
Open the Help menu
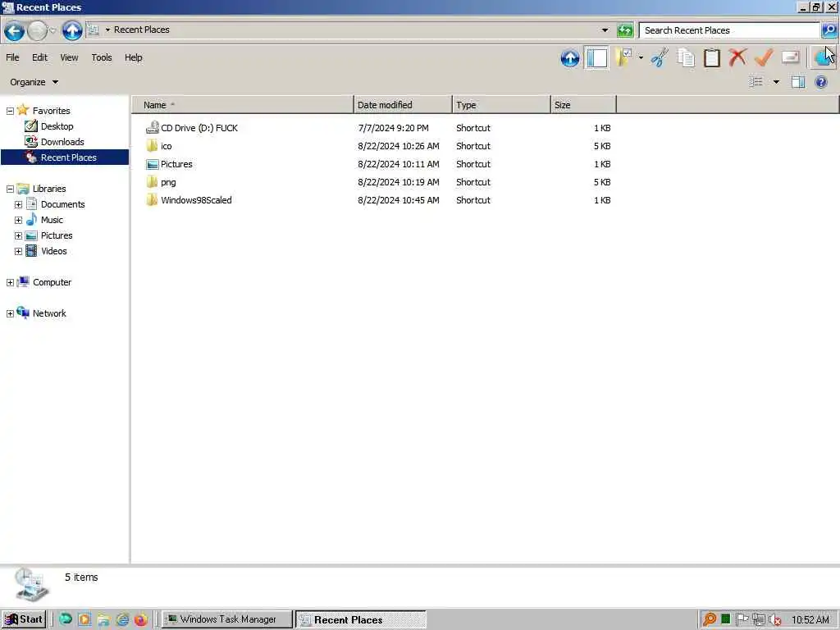coord(134,57)
